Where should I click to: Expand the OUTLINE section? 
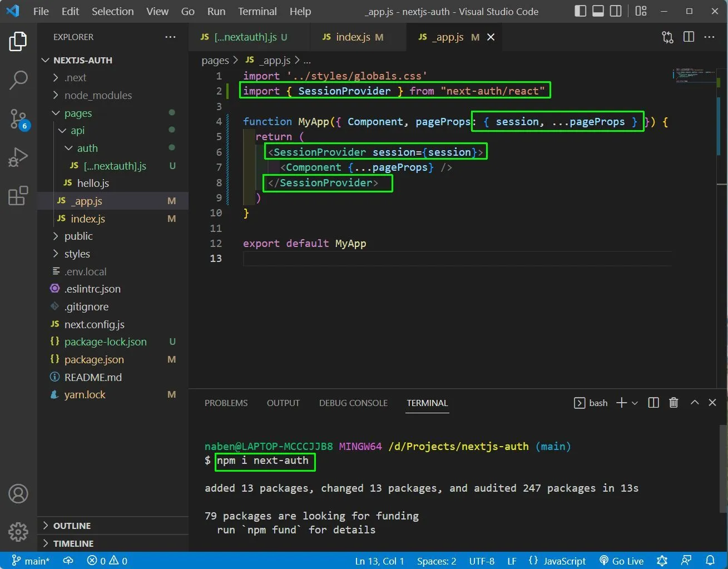click(x=113, y=526)
